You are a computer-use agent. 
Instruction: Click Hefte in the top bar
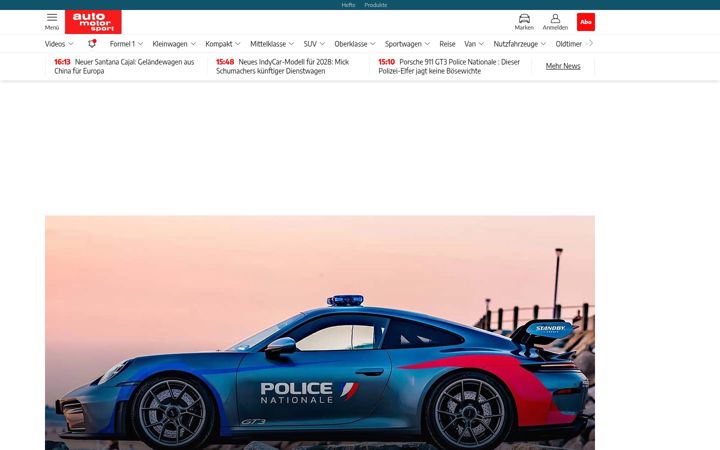coord(348,5)
